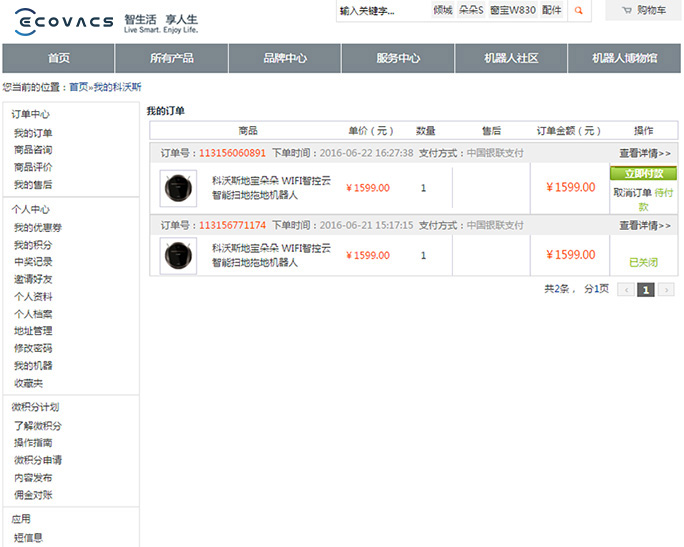Select the 配件 search suggestion tag
Screen dimensions: 684x547
tap(551, 10)
